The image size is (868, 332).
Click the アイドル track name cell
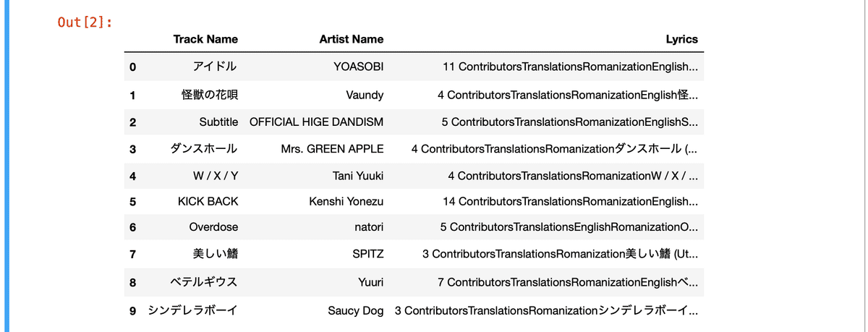click(x=215, y=67)
